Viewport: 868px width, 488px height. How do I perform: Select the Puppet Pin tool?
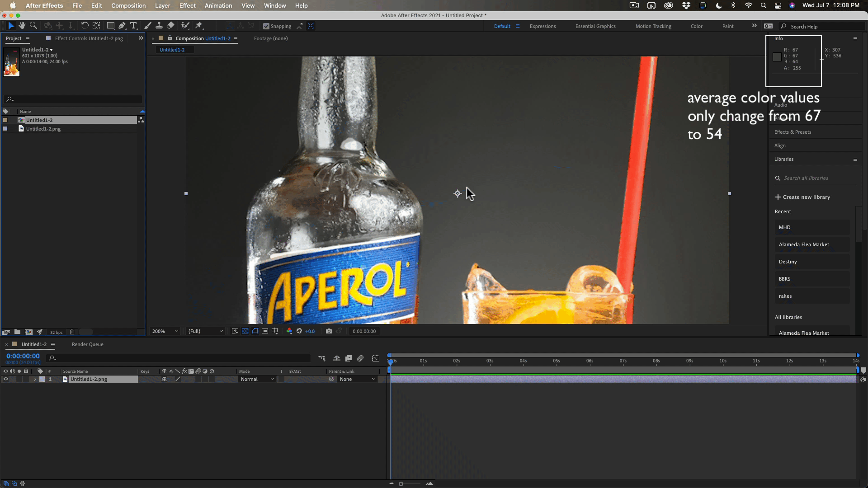pos(199,26)
